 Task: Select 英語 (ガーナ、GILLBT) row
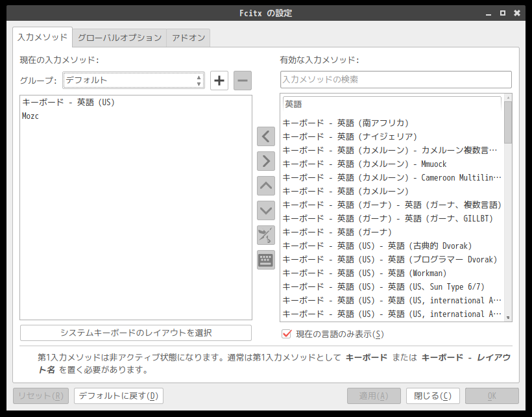[x=392, y=218]
